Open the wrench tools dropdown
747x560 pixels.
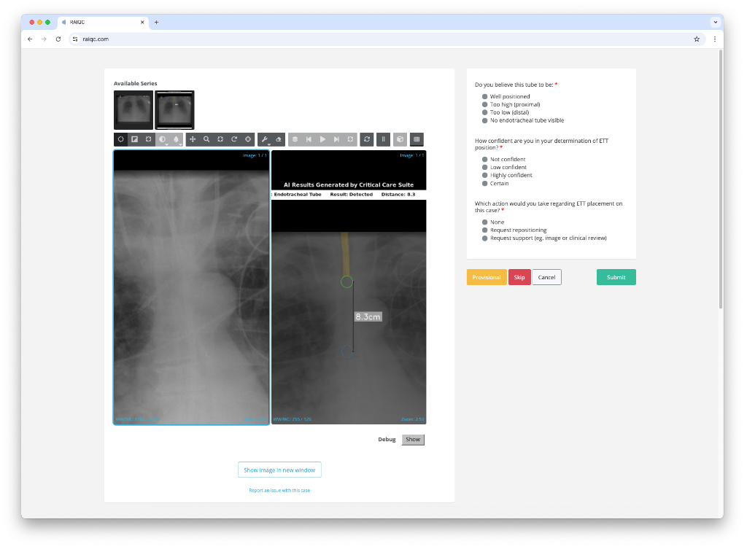pyautogui.click(x=265, y=139)
